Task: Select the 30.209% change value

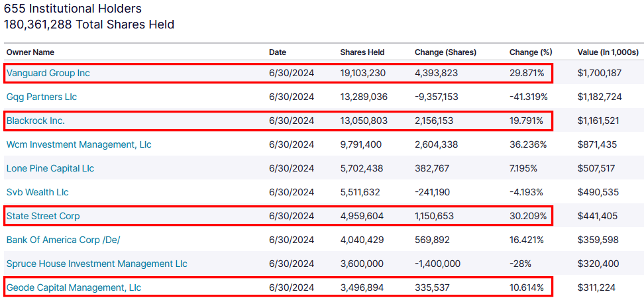Action: (528, 217)
